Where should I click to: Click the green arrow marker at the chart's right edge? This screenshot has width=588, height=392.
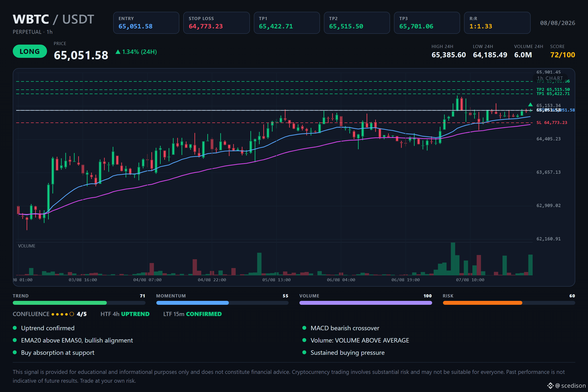tap(530, 105)
